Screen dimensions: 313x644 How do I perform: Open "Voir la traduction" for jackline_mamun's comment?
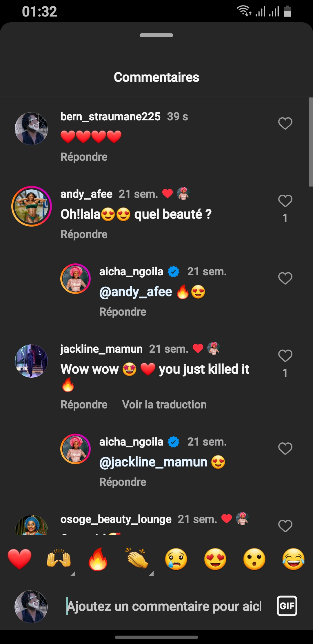coord(164,405)
